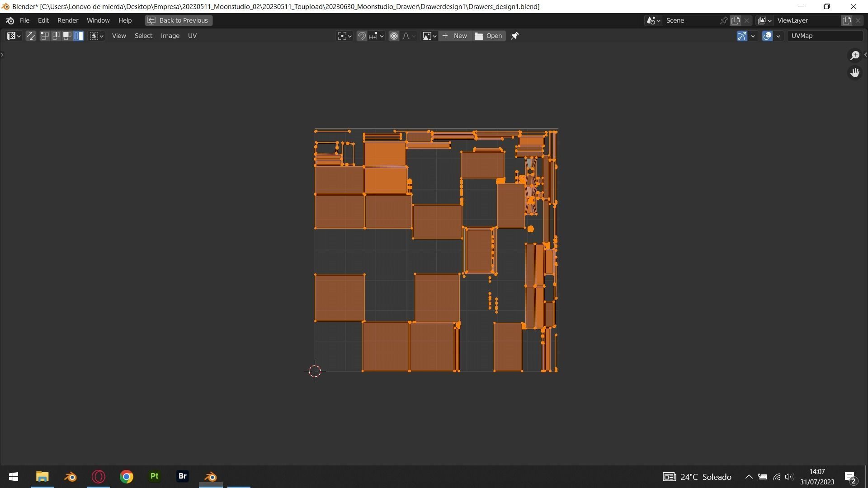The image size is (868, 488).
Task: Toggle show overlays icon
Action: pos(767,36)
